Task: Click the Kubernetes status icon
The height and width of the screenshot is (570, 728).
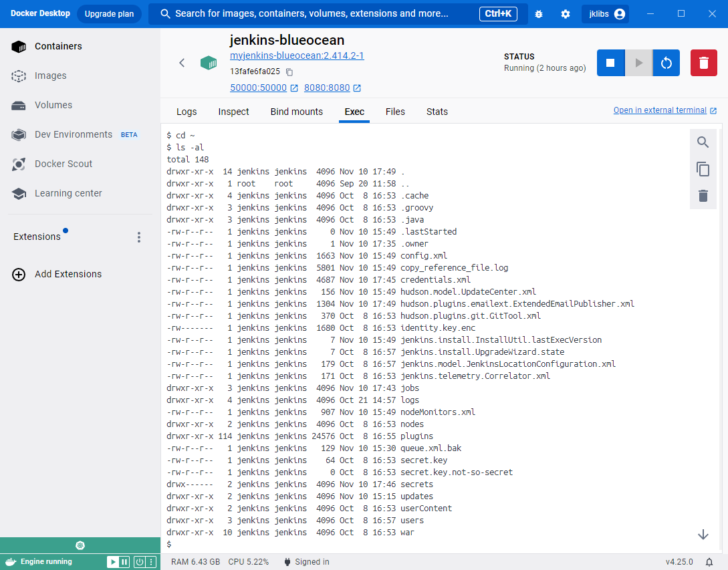Action: (80, 545)
